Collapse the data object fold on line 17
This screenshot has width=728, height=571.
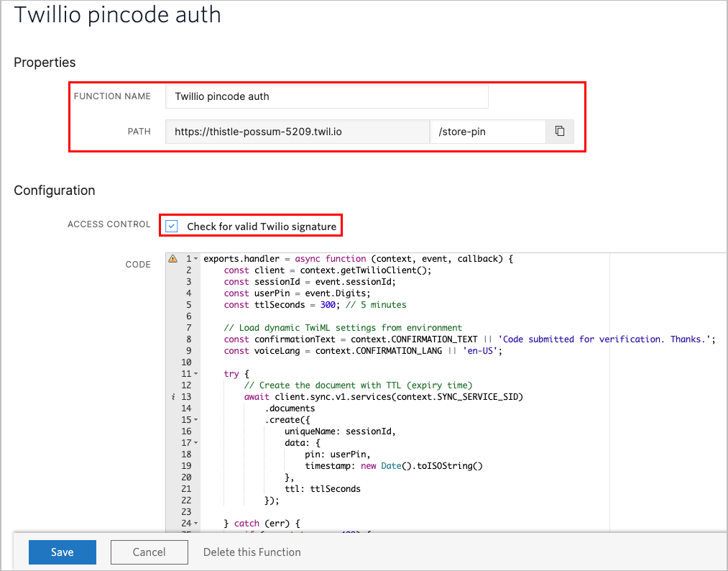point(196,443)
